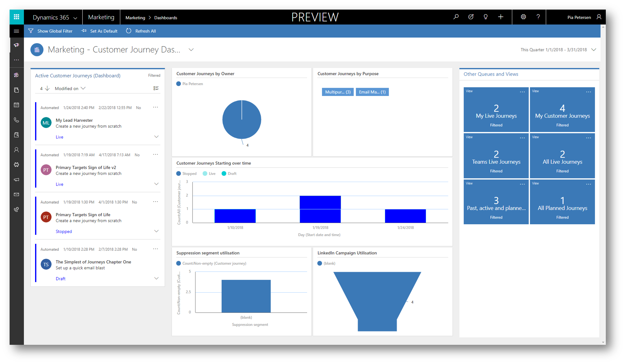Click the lightbulb assistant icon
The width and height of the screenshot is (625, 364).
pos(486,17)
